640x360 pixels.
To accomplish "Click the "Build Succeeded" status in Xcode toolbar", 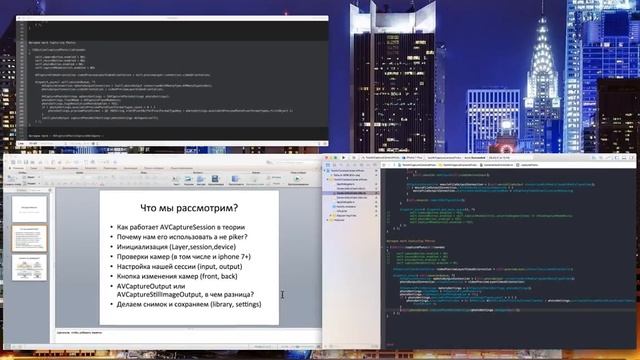I will coord(476,158).
